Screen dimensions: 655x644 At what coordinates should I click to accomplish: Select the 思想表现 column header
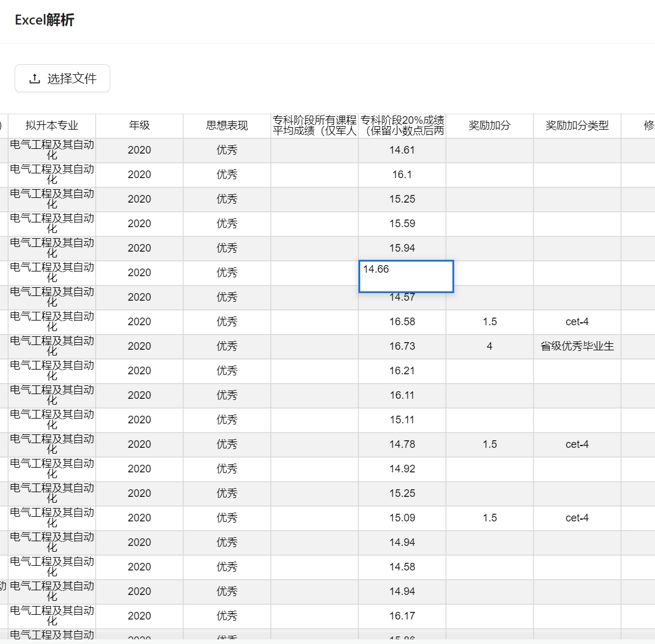(227, 126)
